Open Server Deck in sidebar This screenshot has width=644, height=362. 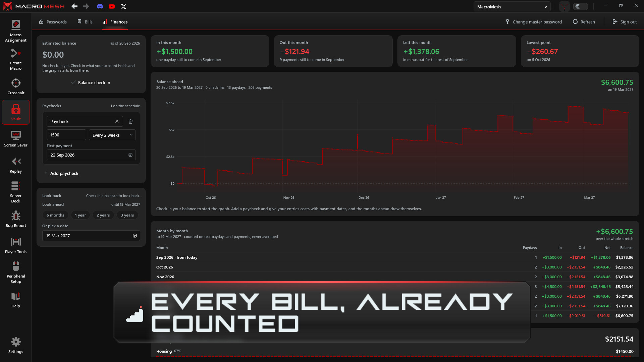(16, 192)
